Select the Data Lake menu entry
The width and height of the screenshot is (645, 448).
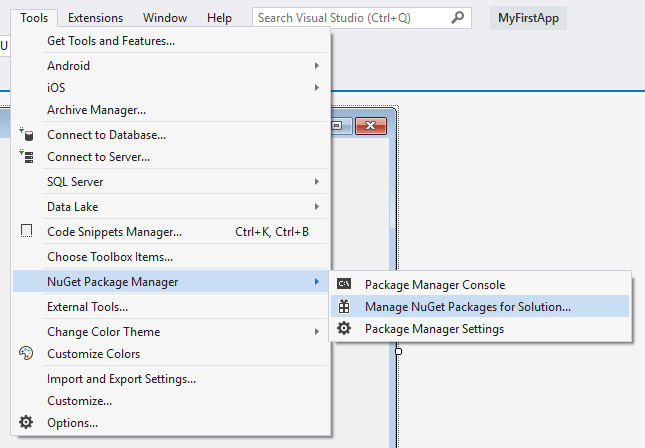(x=171, y=207)
